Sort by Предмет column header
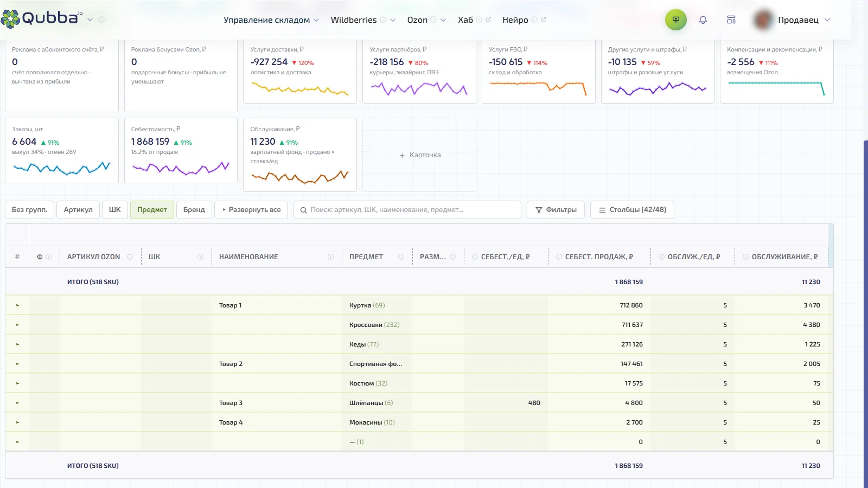 coord(366,257)
